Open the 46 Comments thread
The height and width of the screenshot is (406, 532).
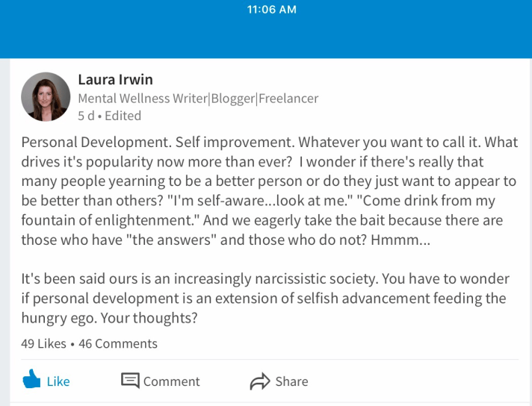tap(118, 344)
